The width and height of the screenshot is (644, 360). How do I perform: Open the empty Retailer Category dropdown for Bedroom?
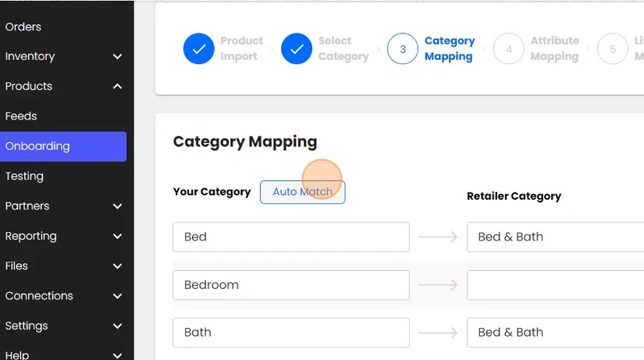tap(555, 285)
